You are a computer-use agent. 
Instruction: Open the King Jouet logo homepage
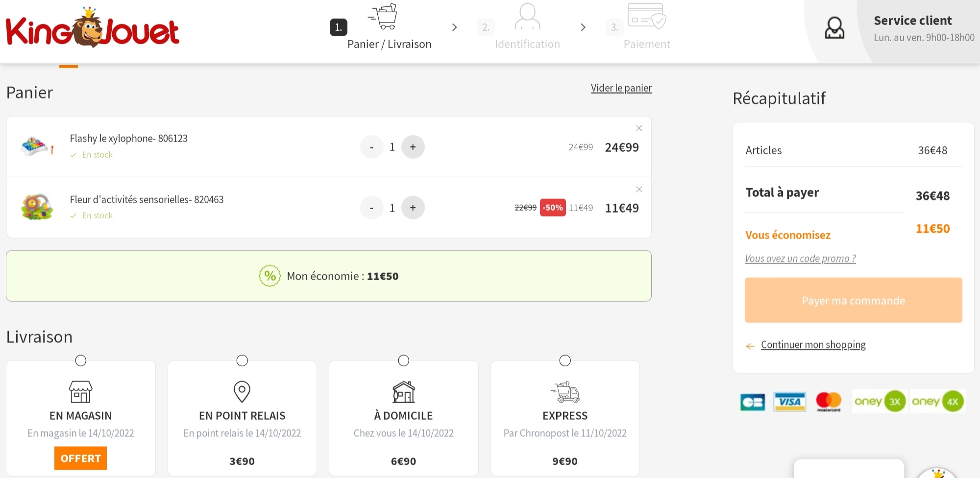tap(92, 28)
